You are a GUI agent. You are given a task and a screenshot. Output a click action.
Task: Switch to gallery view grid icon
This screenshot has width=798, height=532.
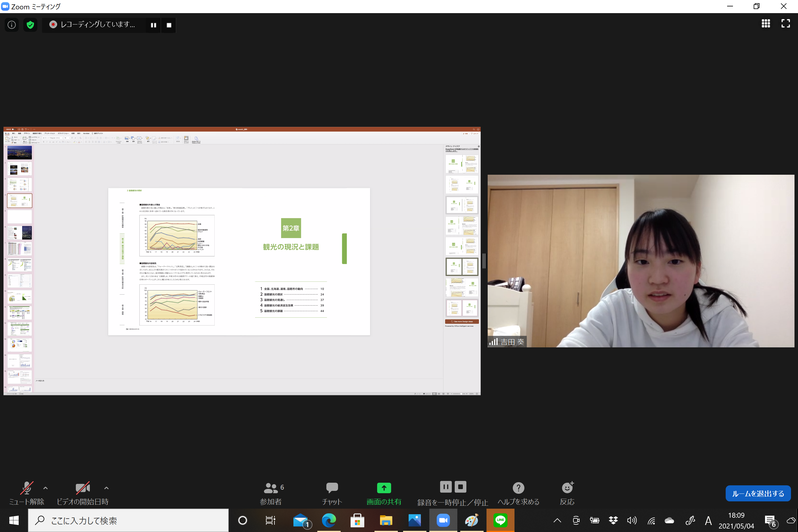coord(765,23)
